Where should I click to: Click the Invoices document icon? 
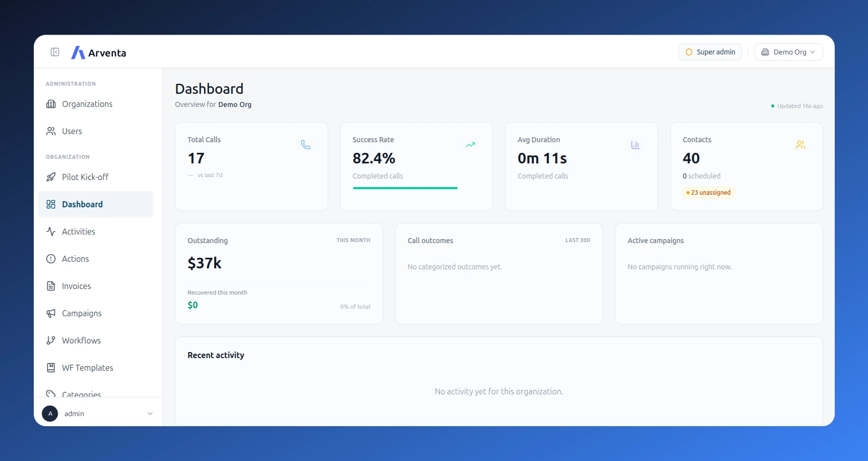point(51,286)
